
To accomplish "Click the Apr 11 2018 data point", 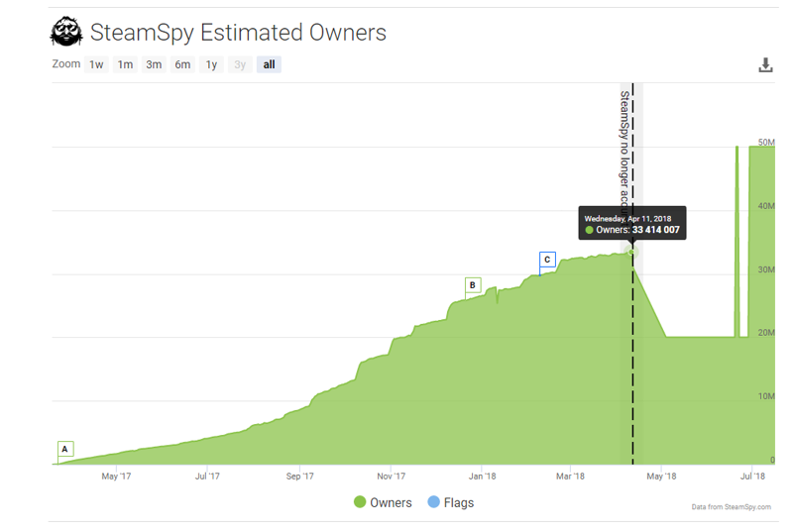I will tap(631, 252).
